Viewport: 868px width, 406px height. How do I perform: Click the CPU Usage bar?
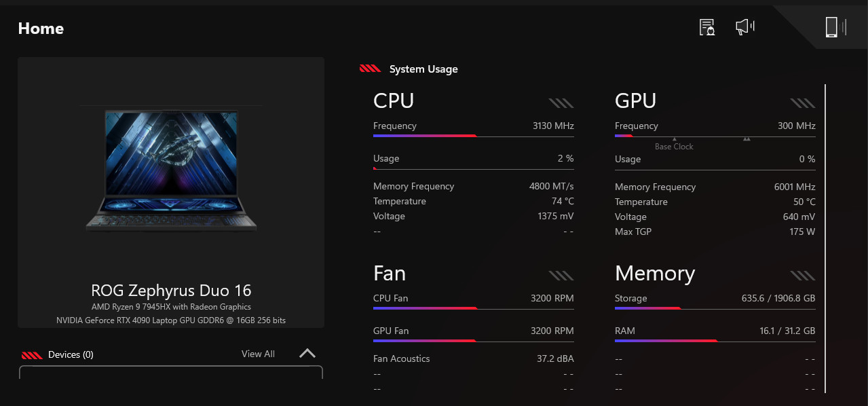coord(474,168)
